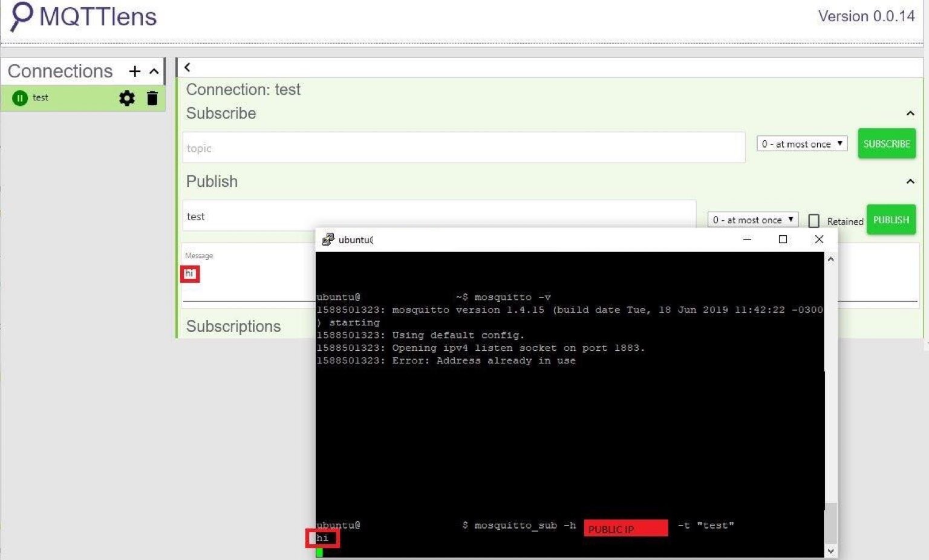Viewport: 929px width, 560px height.
Task: Click the MQTTlens magnifier logo
Action: (21, 16)
